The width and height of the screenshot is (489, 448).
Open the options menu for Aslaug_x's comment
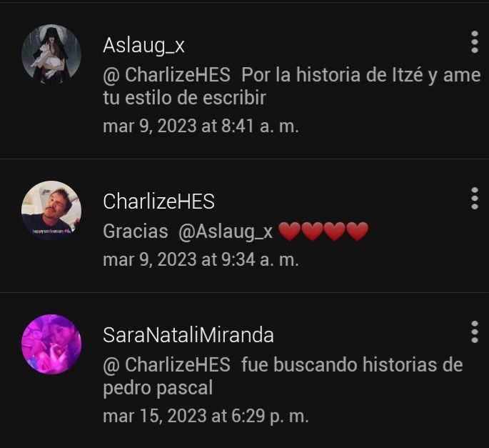pyautogui.click(x=474, y=42)
